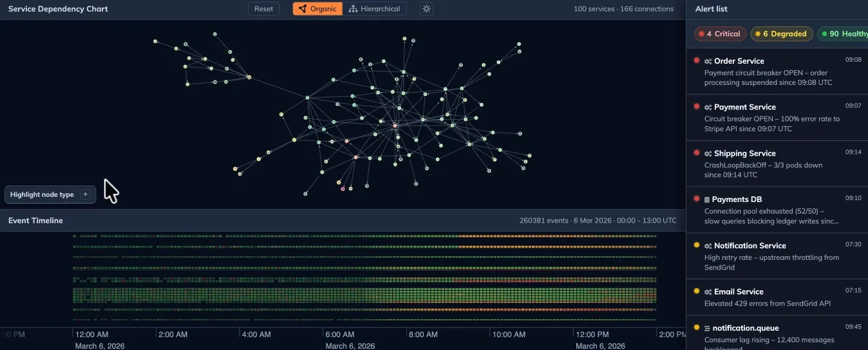Viewport: 868px width, 350px height.
Task: Click the '100 services · 166 connections' text
Action: point(623,9)
